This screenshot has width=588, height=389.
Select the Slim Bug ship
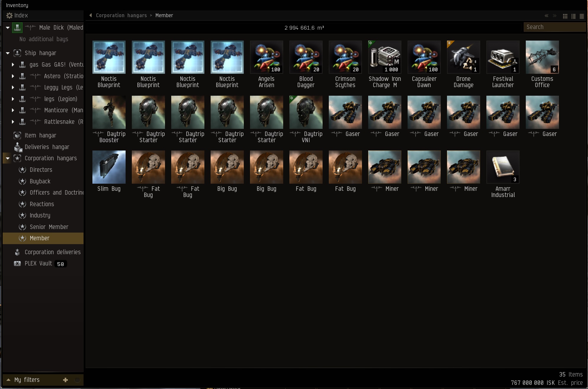(x=109, y=167)
